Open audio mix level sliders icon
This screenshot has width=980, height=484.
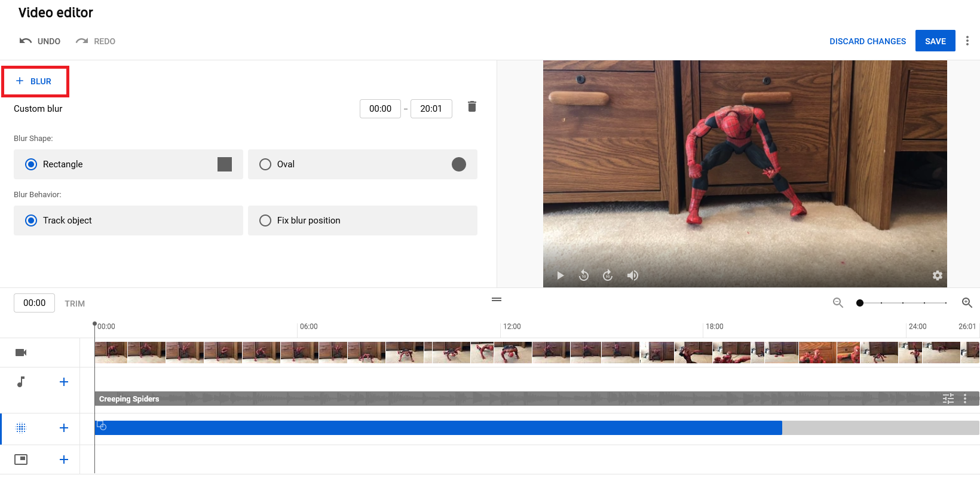point(948,399)
